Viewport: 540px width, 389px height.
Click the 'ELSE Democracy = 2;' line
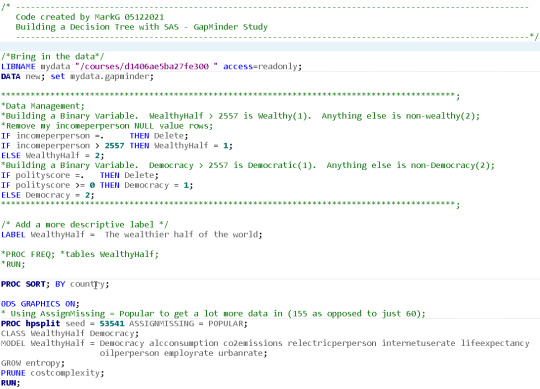[x=48, y=195]
